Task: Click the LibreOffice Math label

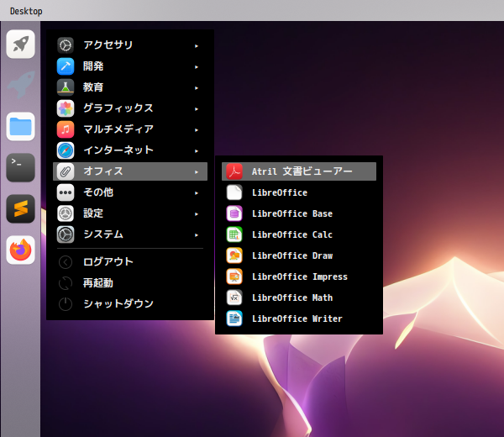Action: click(x=292, y=297)
